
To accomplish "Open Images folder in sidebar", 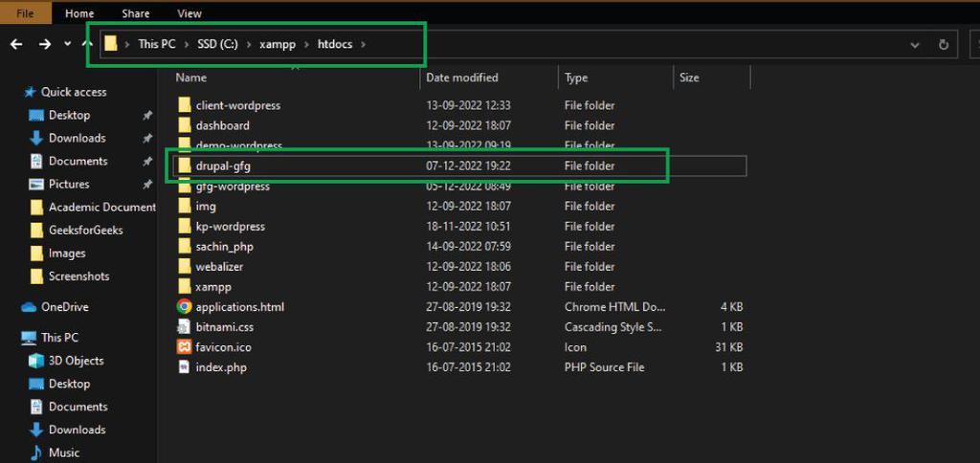I will pyautogui.click(x=67, y=254).
